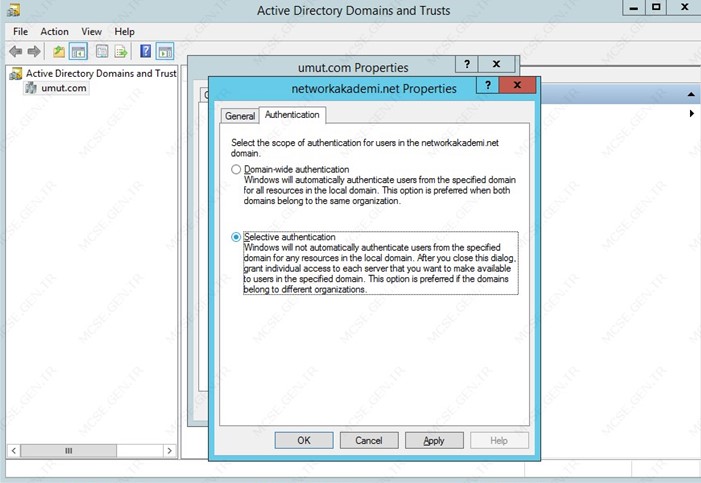Click the Export List toolbar icon
This screenshot has height=483, width=701.
click(x=121, y=52)
